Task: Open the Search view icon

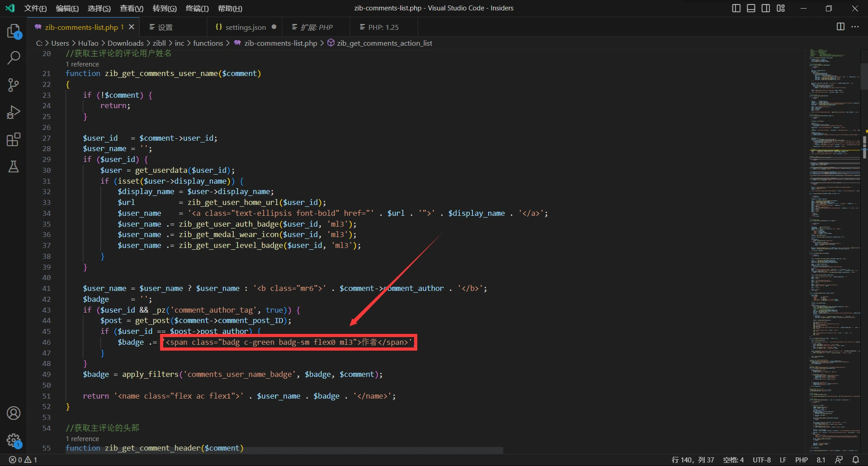Action: pyautogui.click(x=14, y=58)
